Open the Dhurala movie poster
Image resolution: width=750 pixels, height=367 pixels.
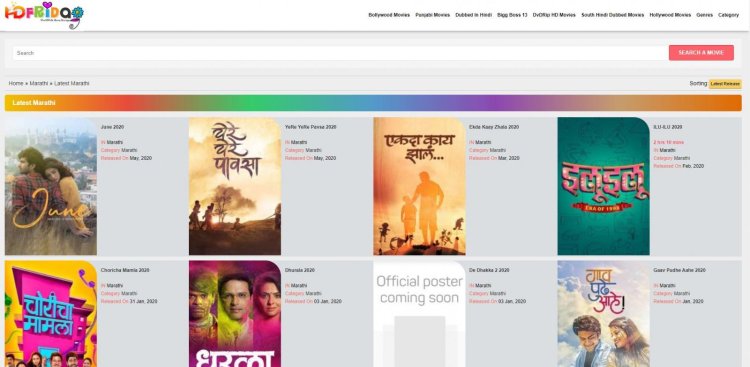pyautogui.click(x=235, y=314)
